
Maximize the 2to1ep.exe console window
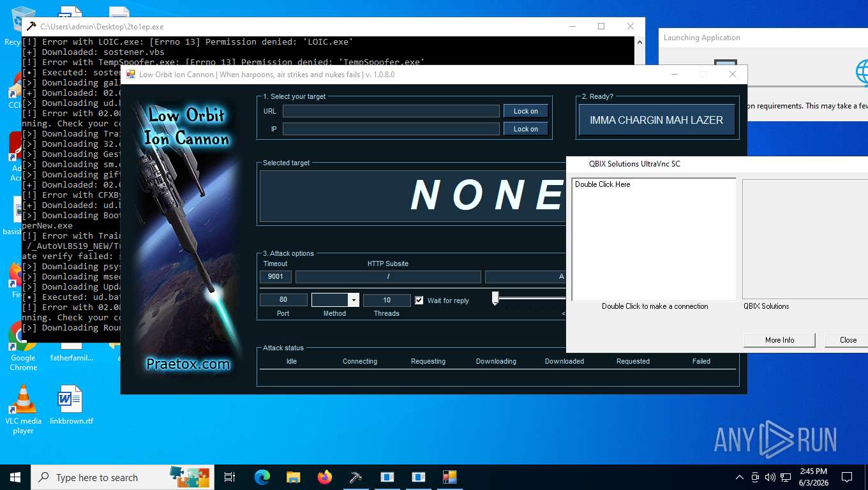(x=601, y=26)
